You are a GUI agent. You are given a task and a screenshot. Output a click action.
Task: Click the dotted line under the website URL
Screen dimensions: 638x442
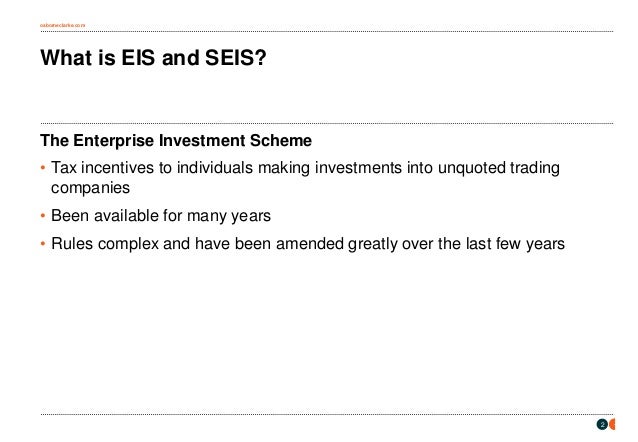327,31
